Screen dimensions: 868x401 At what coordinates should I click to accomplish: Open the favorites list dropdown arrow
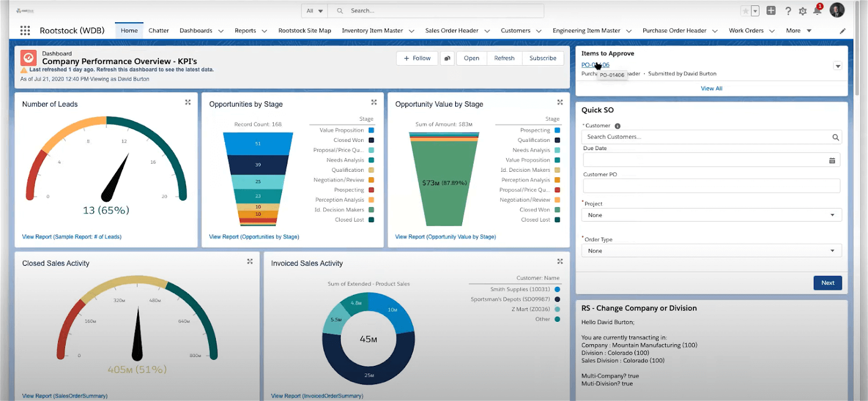pyautogui.click(x=755, y=11)
